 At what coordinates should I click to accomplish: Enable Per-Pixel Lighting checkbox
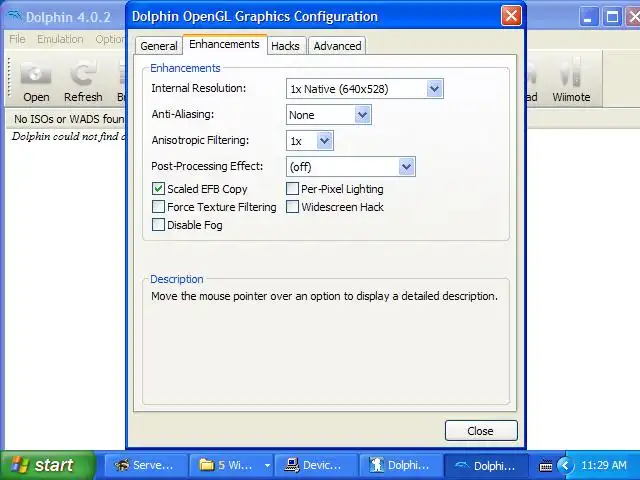292,189
